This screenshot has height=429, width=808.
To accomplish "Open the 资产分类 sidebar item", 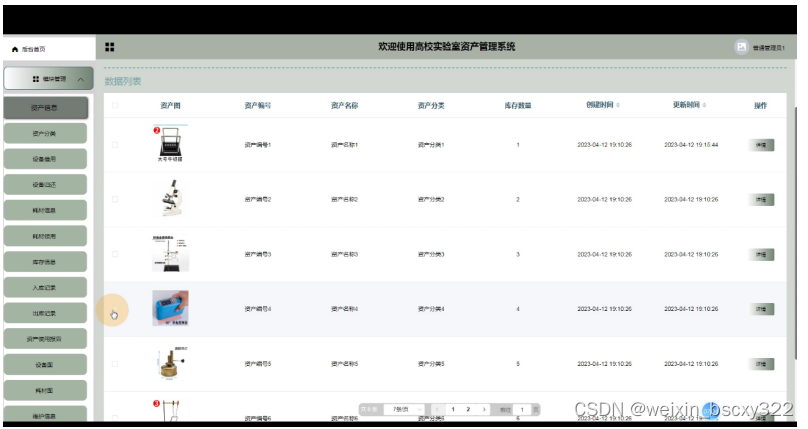I will pos(45,133).
